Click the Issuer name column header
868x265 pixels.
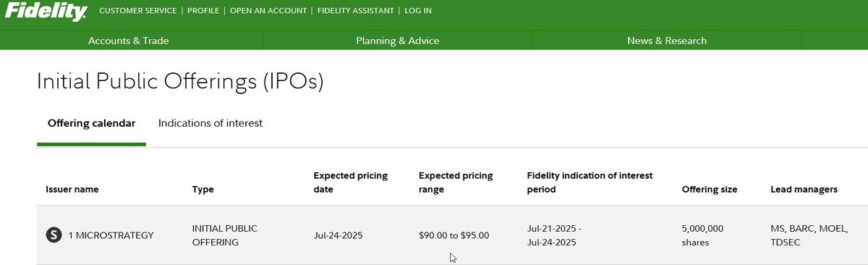[x=72, y=190]
